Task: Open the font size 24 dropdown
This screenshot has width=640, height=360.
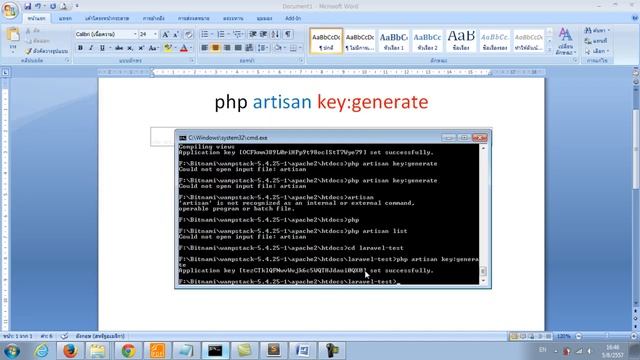Action: (x=155, y=34)
